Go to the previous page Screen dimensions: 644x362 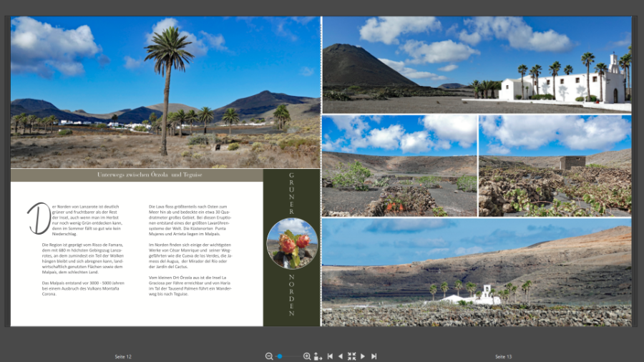pos(341,356)
